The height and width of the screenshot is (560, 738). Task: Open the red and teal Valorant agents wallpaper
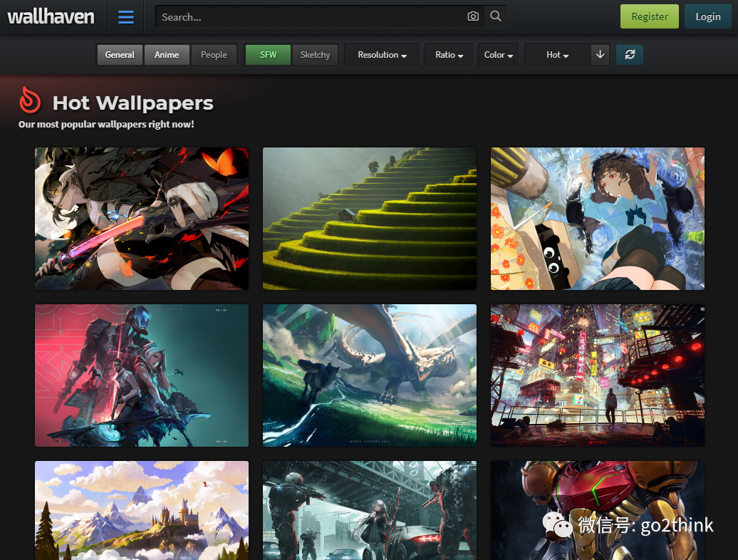click(x=142, y=375)
